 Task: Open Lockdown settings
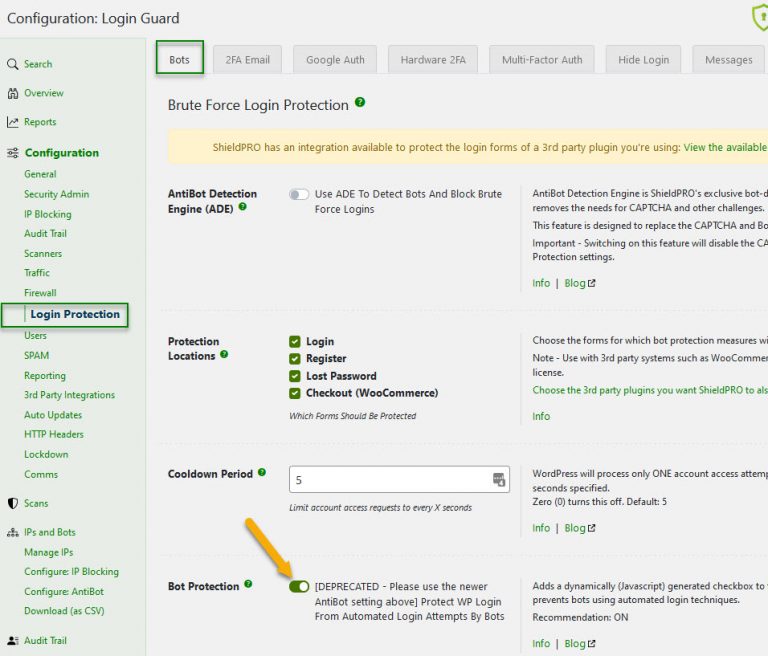pyautogui.click(x=47, y=455)
